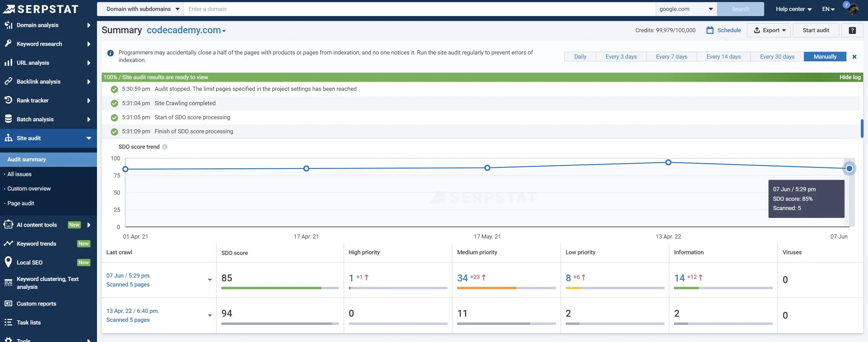Enable Daily audit scheduling
The height and width of the screenshot is (342, 868).
click(580, 56)
